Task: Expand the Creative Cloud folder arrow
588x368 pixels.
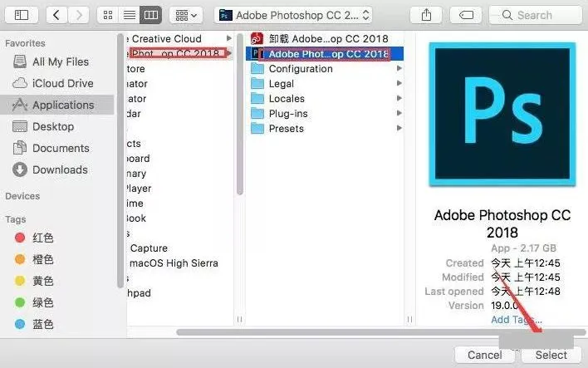Action: [228, 38]
